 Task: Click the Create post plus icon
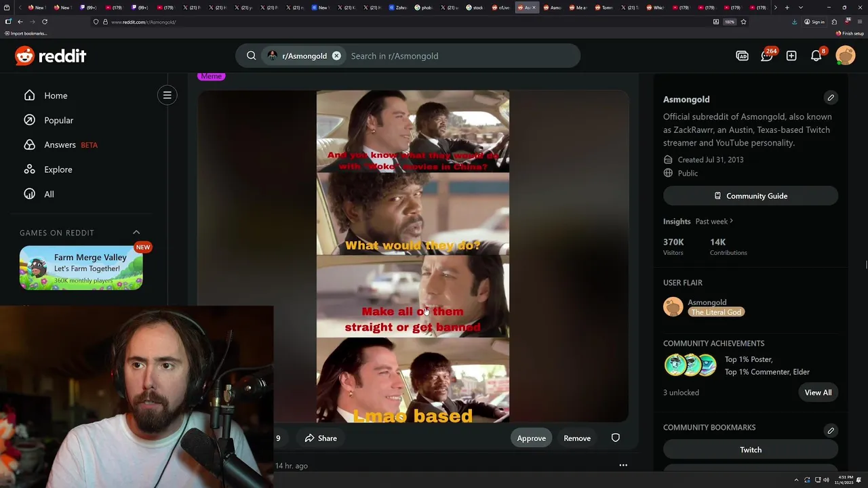(791, 56)
